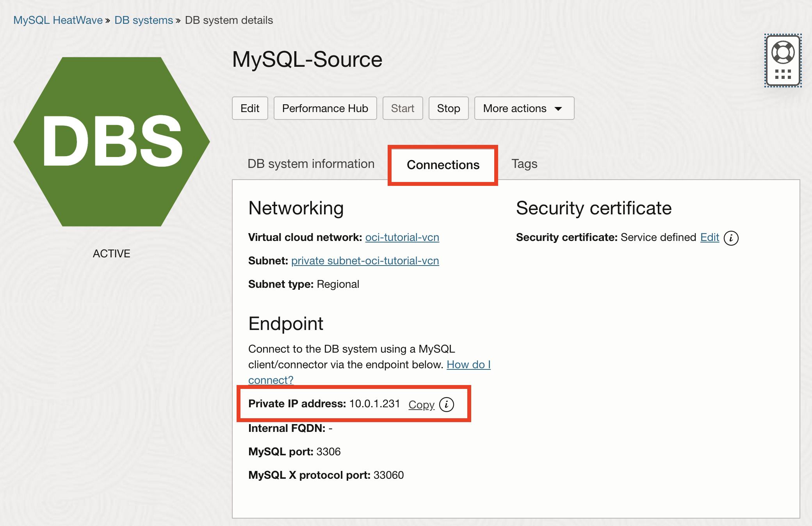Viewport: 812px width, 526px height.
Task: Click the green DBS database system icon
Action: coord(111,143)
